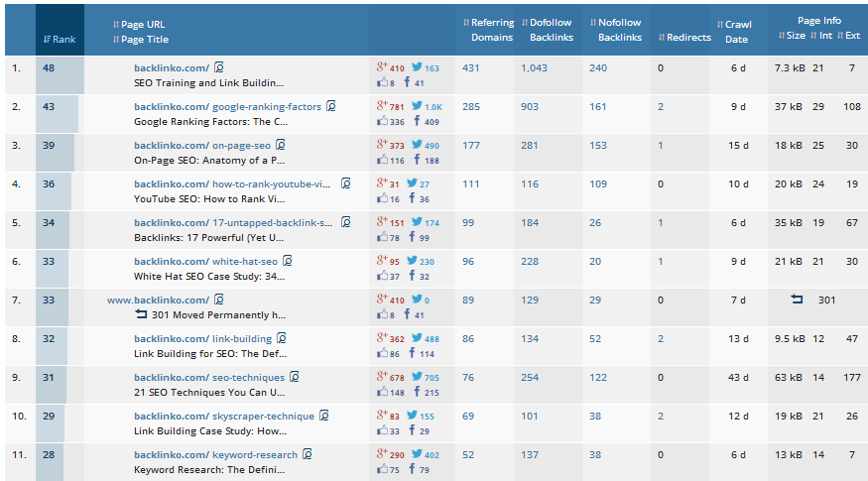868x481 pixels.
Task: Click 431 referring domains in row 1
Action: pyautogui.click(x=470, y=68)
